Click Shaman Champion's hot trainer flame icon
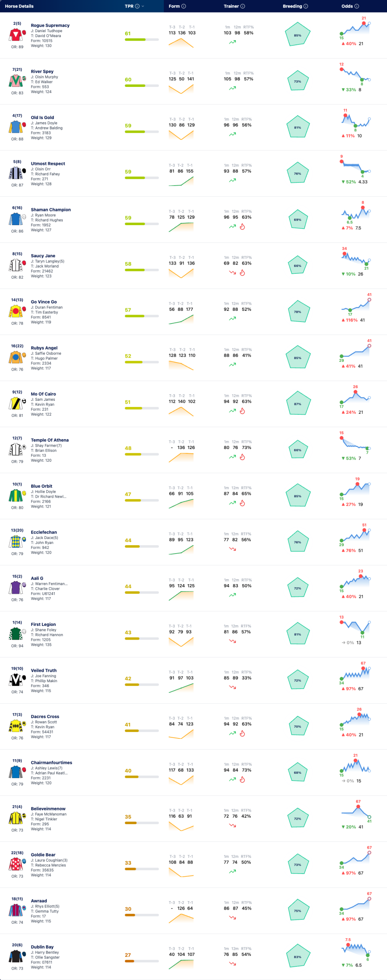The width and height of the screenshot is (387, 980). pos(242,227)
